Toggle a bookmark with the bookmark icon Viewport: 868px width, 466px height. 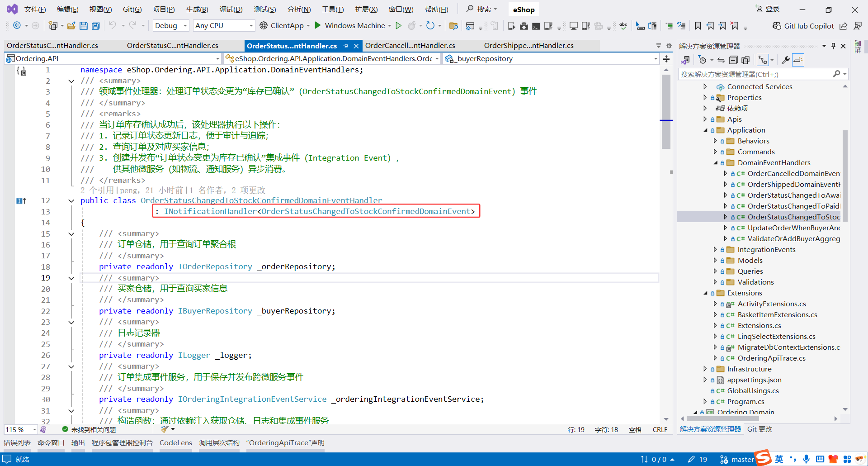[698, 26]
